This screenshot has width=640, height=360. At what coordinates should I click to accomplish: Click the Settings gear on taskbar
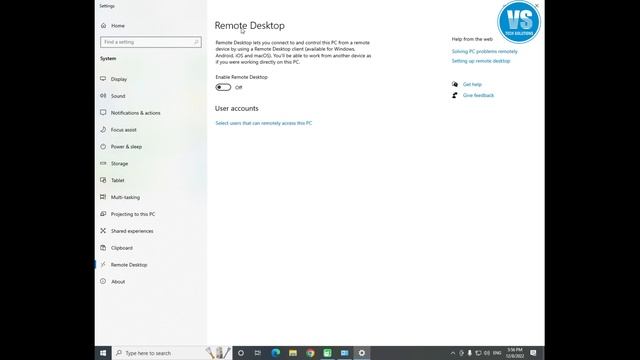tap(362, 353)
